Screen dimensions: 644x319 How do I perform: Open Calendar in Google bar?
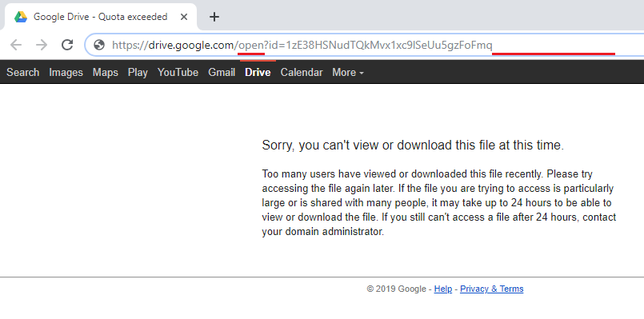302,72
